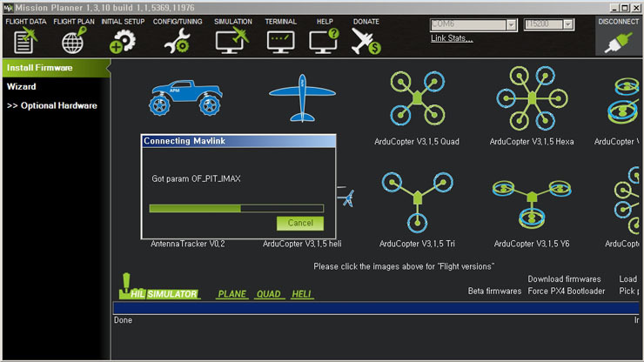Open the Link Stats link
The image size is (644, 362).
coord(452,38)
